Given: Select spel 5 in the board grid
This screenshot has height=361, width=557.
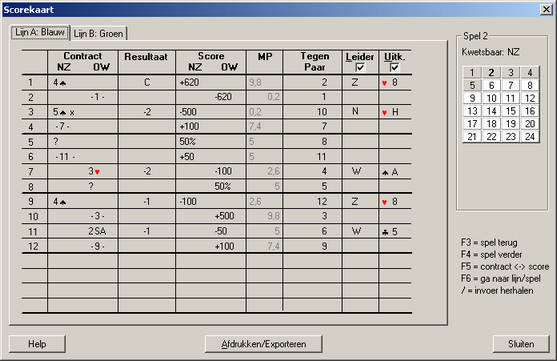Looking at the screenshot, I should click(472, 85).
